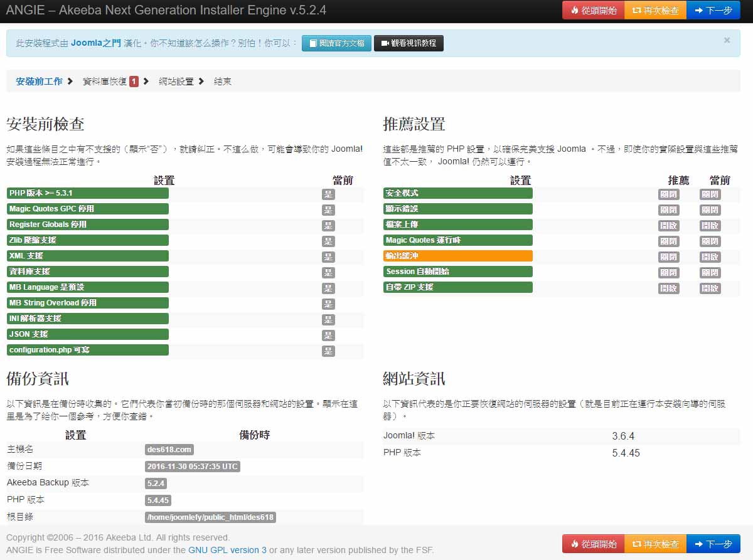Click the top 下一步 next button

point(713,11)
